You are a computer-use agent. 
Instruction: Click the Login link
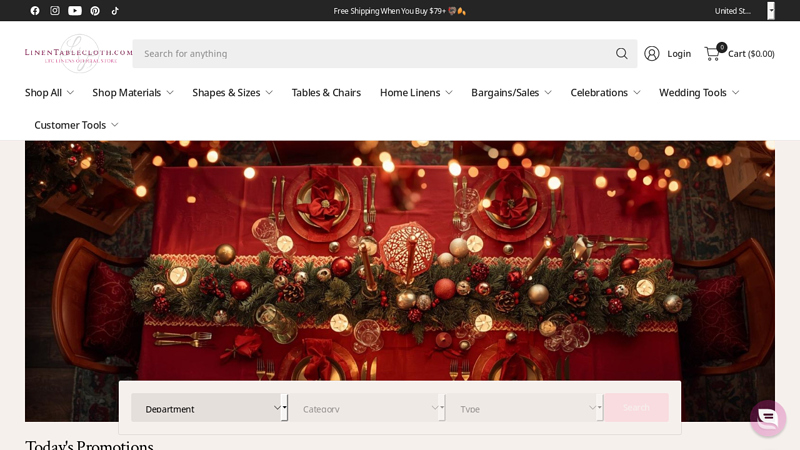668,54
